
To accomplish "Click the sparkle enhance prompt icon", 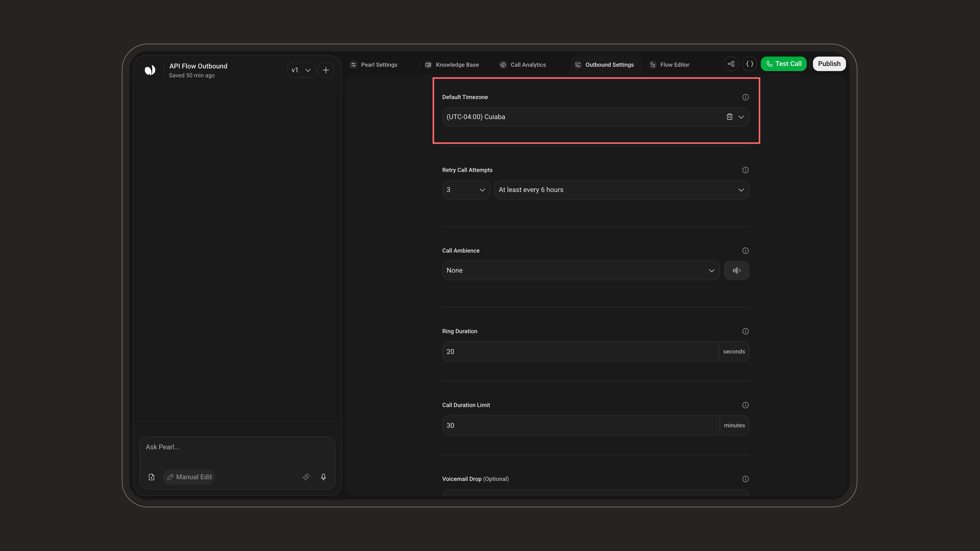I will pos(306,477).
